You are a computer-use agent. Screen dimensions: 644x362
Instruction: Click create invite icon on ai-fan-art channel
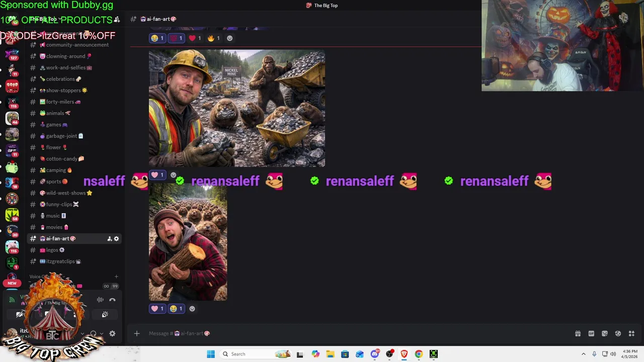pyautogui.click(x=109, y=239)
